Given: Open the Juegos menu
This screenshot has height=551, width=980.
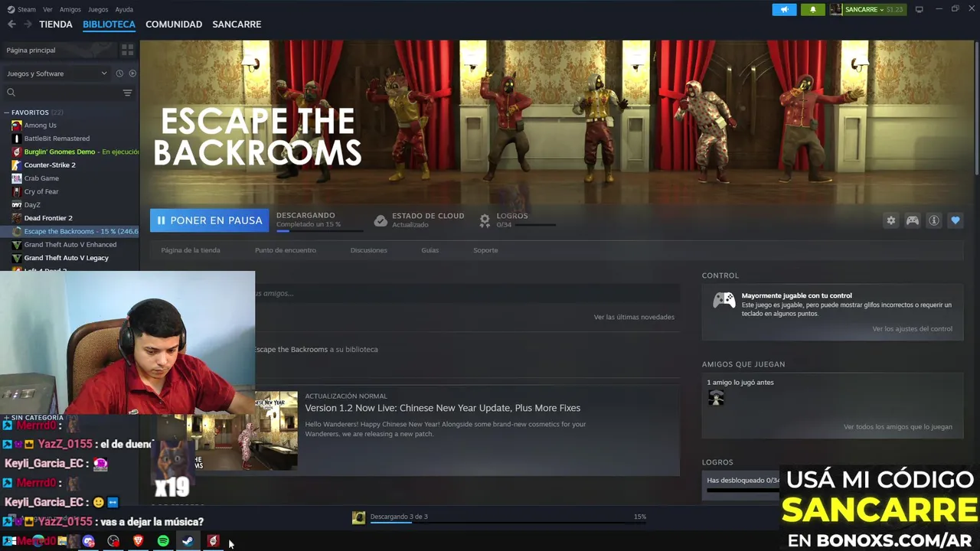Looking at the screenshot, I should click(98, 9).
